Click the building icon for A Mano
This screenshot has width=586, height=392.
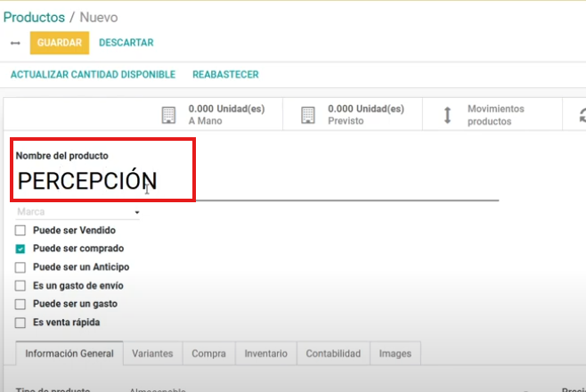(x=168, y=115)
